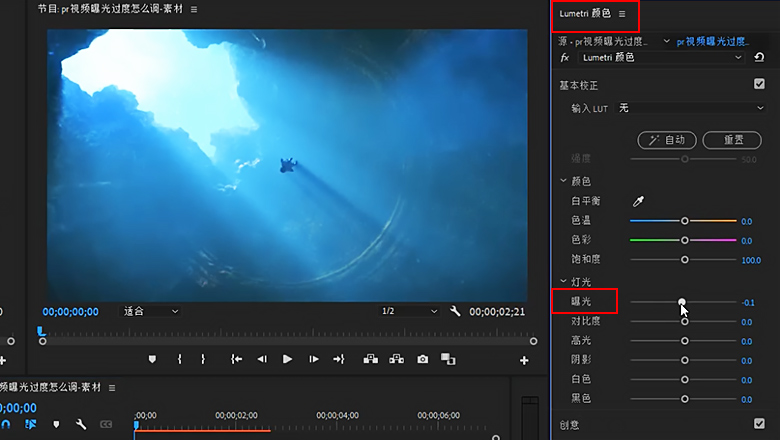Step back one frame

click(262, 359)
